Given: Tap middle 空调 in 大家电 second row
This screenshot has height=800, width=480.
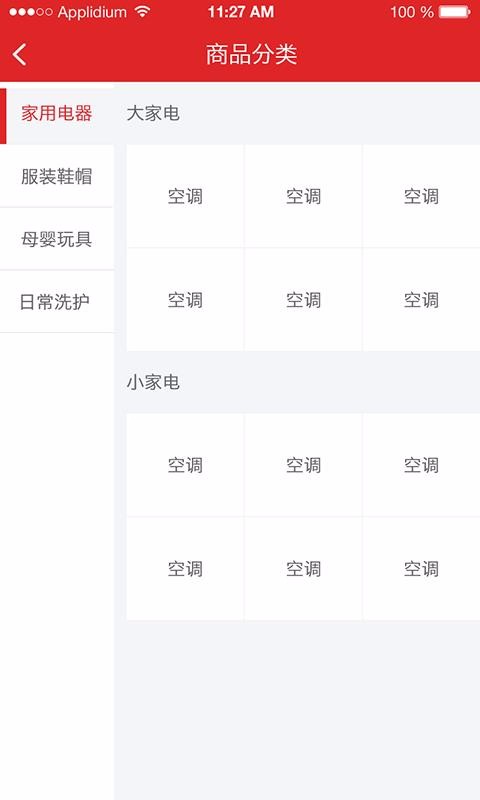Looking at the screenshot, I should point(304,300).
